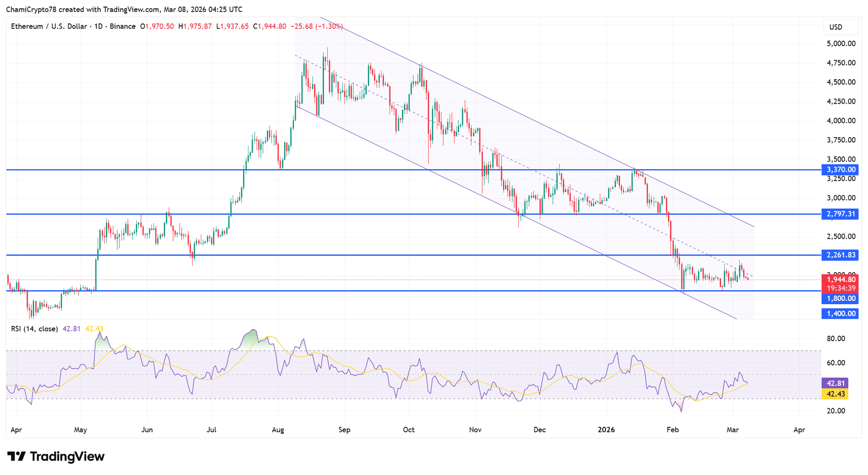This screenshot has width=868, height=475.
Task: Click the red 1,944.80 current price label
Action: (x=840, y=280)
